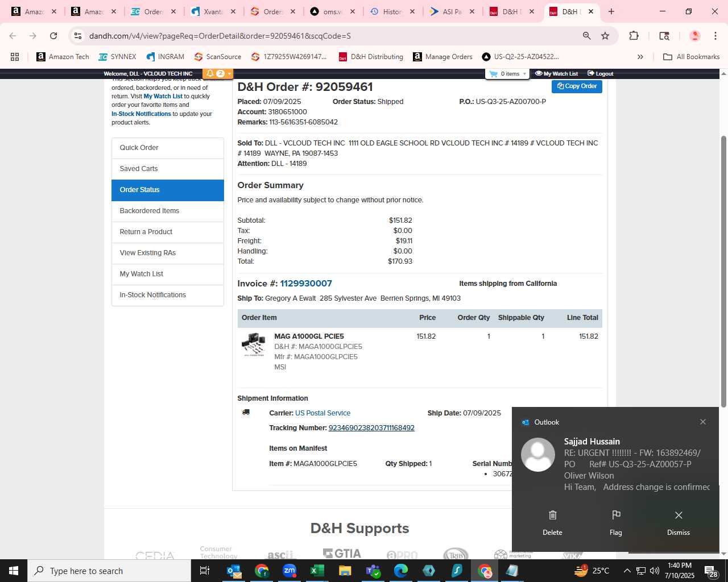Expand the cart 0 items dropdown
The width and height of the screenshot is (728, 582).
(x=507, y=74)
